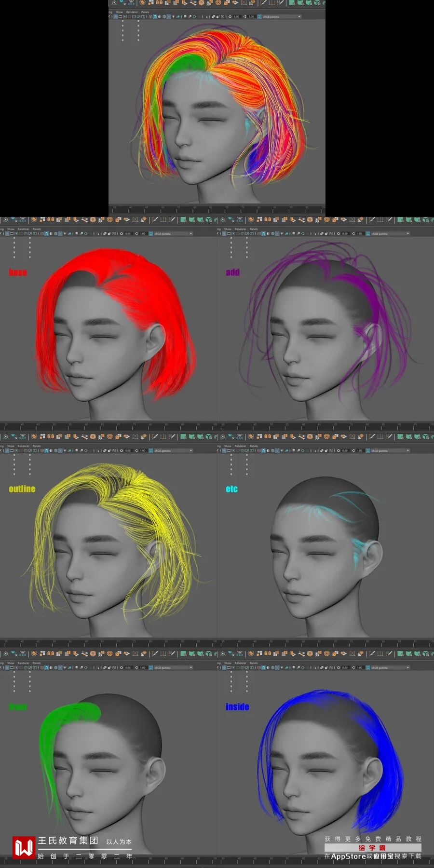This screenshot has height=868, width=434.
Task: Click view transform icon in top viewport
Action: pos(259,16)
